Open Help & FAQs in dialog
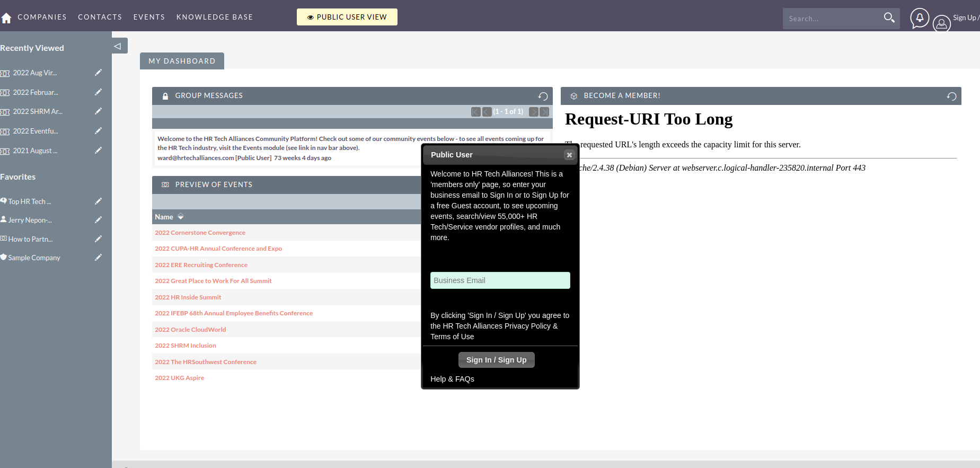The height and width of the screenshot is (468, 980). pos(452,379)
